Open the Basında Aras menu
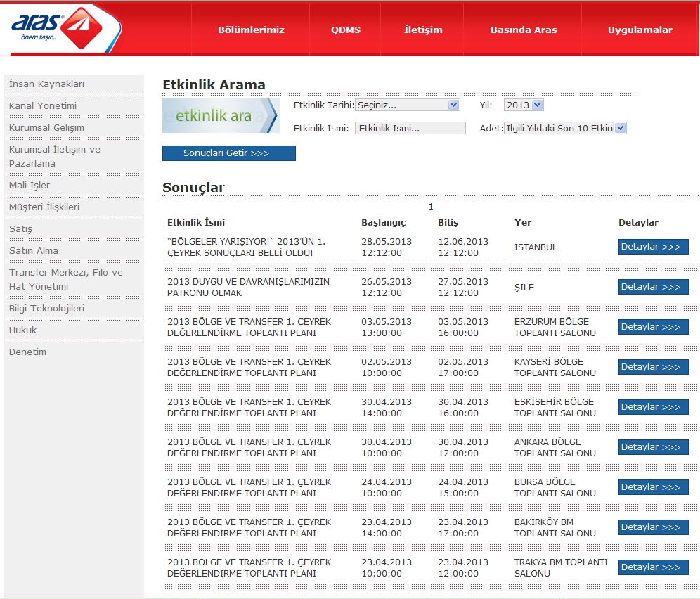This screenshot has width=700, height=599. click(524, 30)
